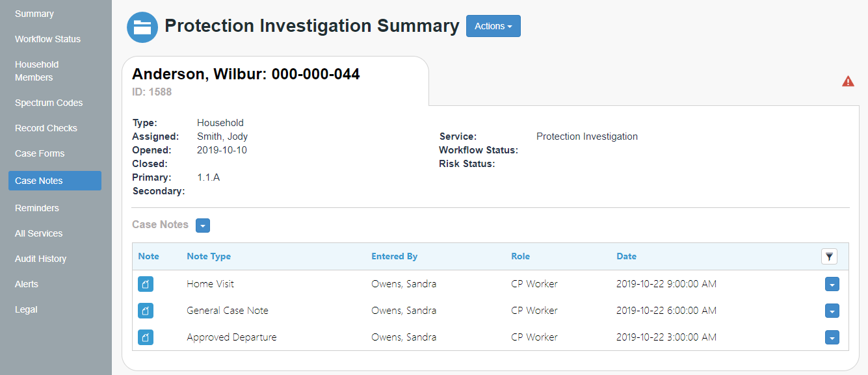Open the General Case Note icon
The height and width of the screenshot is (375, 868).
(146, 311)
